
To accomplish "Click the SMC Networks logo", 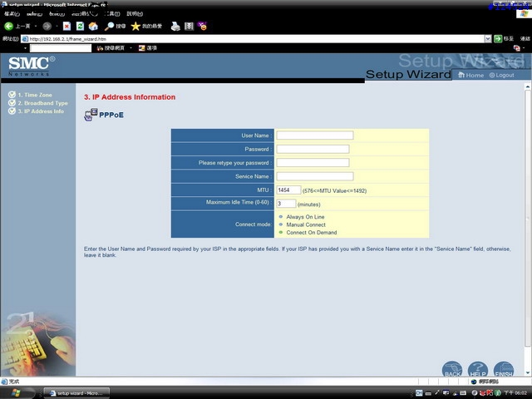I will (x=32, y=66).
